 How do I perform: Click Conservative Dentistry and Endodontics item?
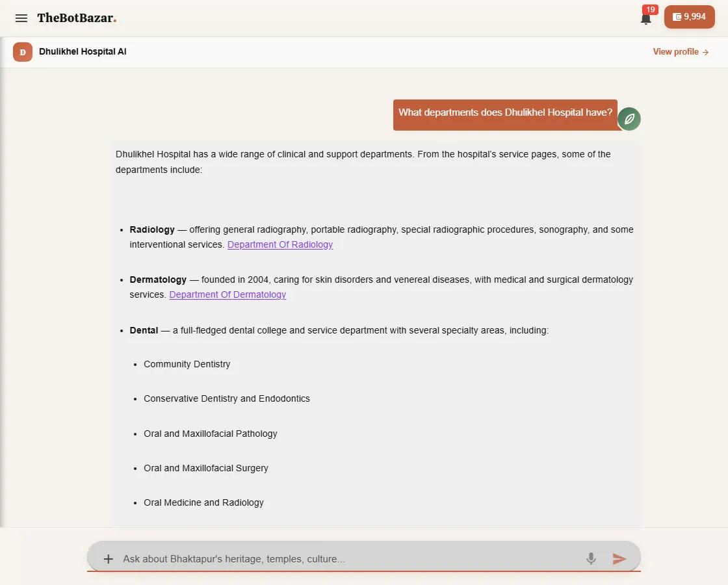(227, 398)
